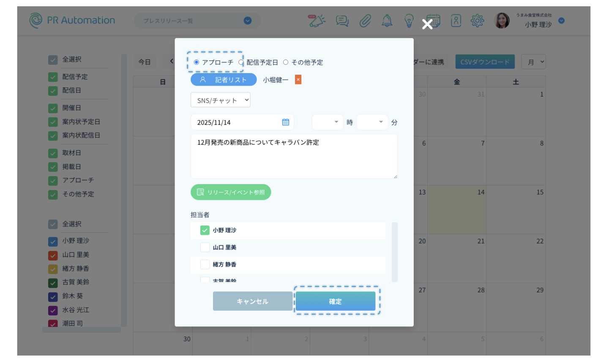The image size is (606, 364).
Task: Select the 配信予定日 radio button
Action: [241, 62]
